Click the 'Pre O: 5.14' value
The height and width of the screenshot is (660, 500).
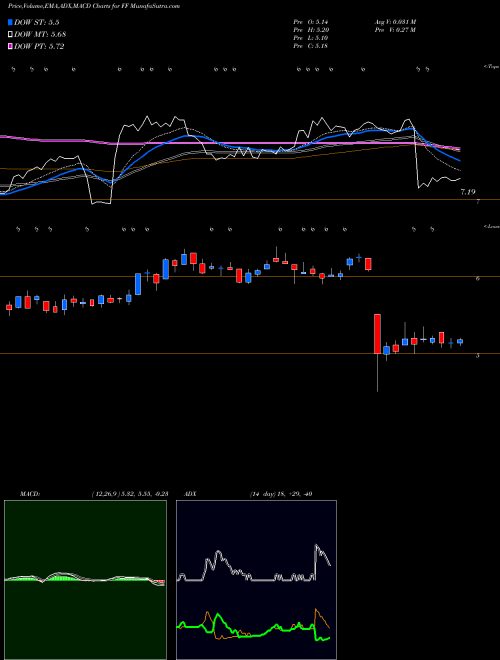click(x=311, y=22)
